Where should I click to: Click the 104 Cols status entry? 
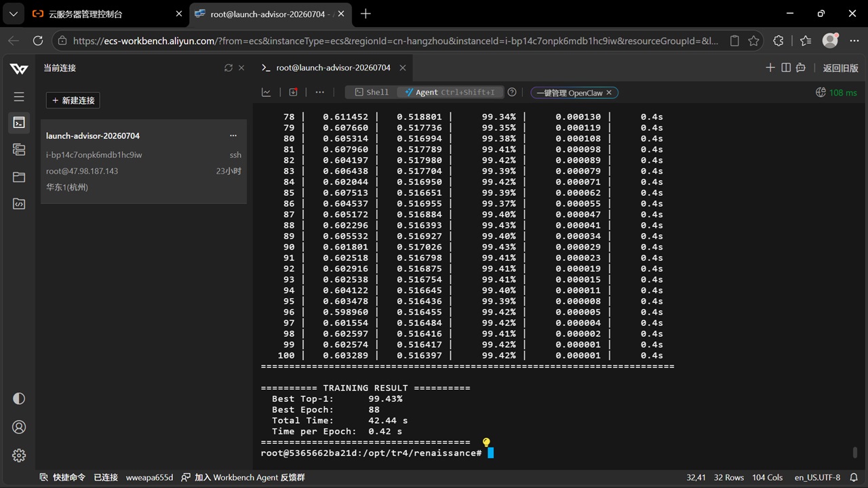[x=767, y=477]
